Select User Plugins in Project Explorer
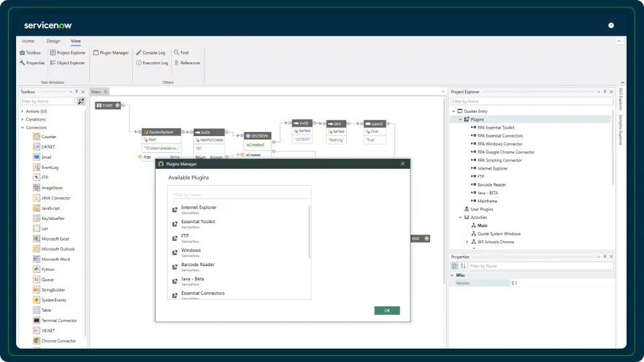644x362 pixels. pos(479,209)
